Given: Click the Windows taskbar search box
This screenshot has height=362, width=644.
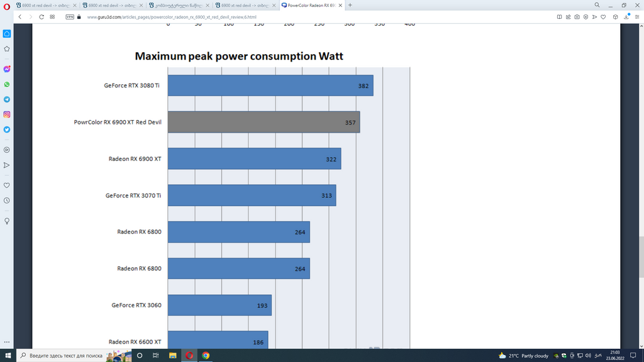Looking at the screenshot, I should point(74,356).
